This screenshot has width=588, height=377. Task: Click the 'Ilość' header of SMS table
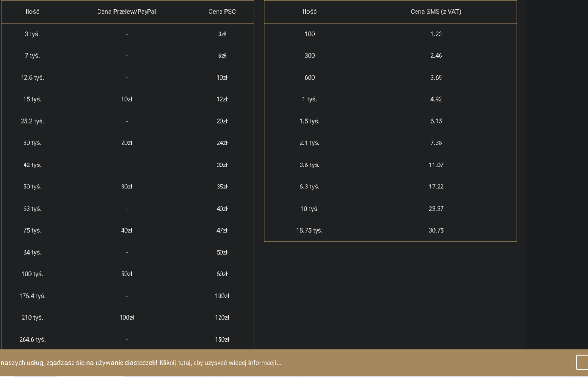click(x=310, y=12)
